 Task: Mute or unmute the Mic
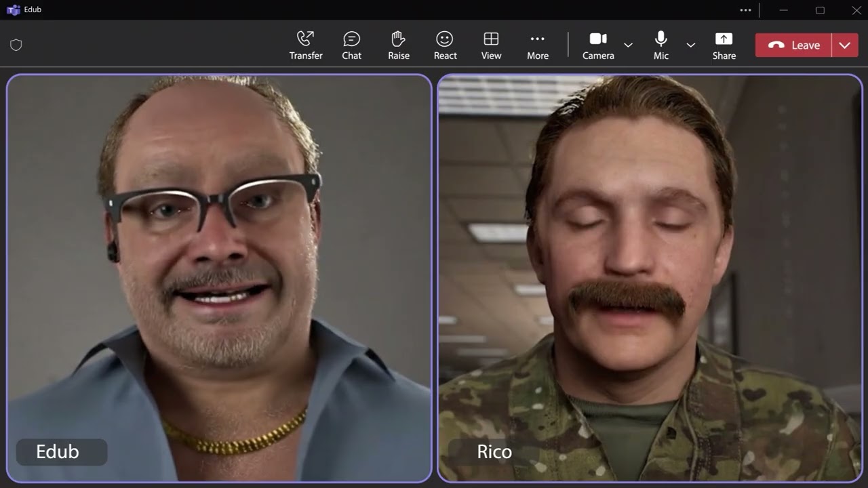(x=661, y=45)
